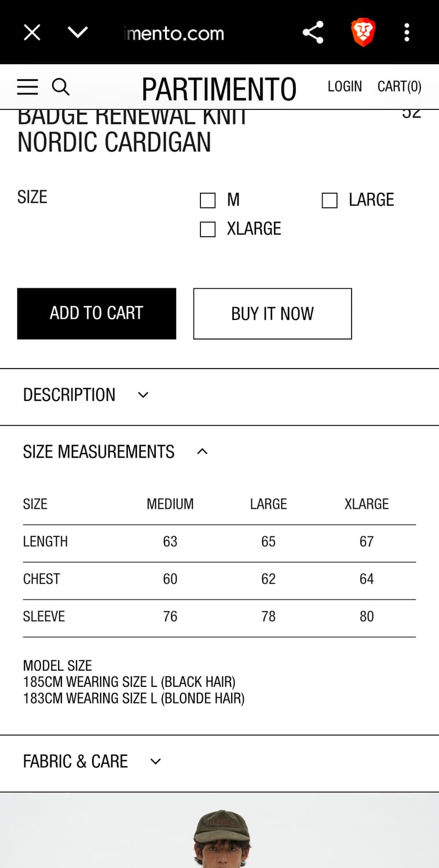Open the hamburger navigation menu
Image resolution: width=439 pixels, height=868 pixels.
click(x=27, y=87)
